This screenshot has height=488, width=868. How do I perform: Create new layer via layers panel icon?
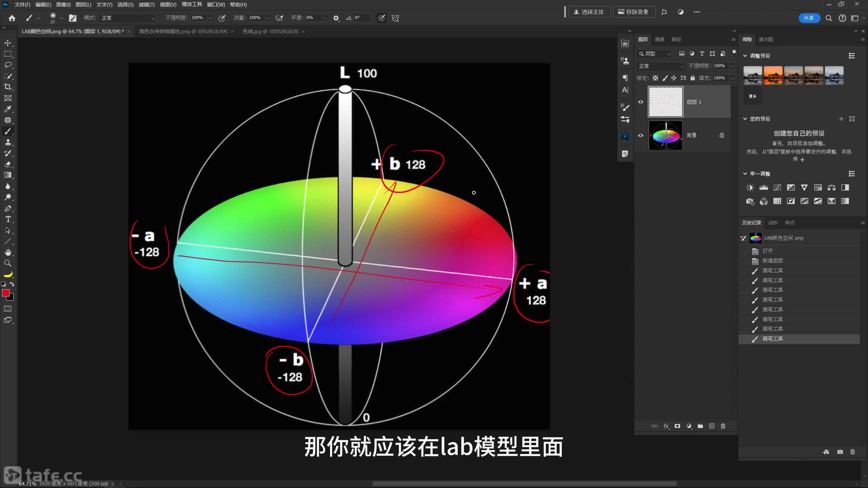point(712,426)
